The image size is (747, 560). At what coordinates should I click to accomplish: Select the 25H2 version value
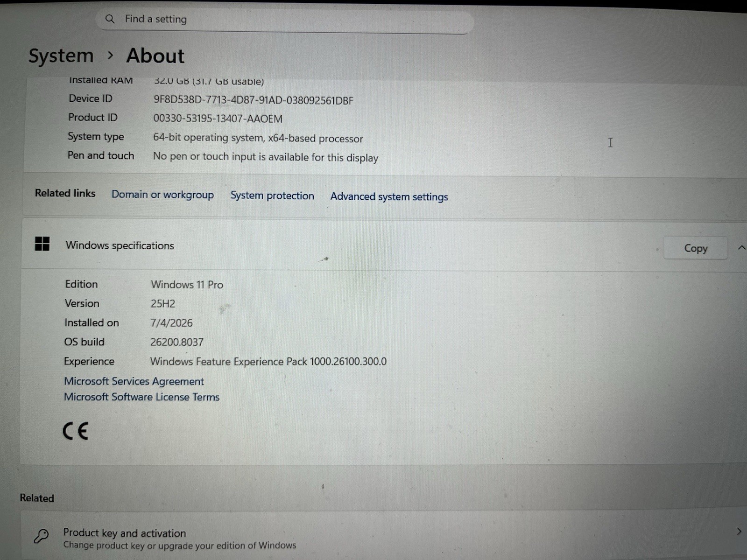pyautogui.click(x=163, y=304)
